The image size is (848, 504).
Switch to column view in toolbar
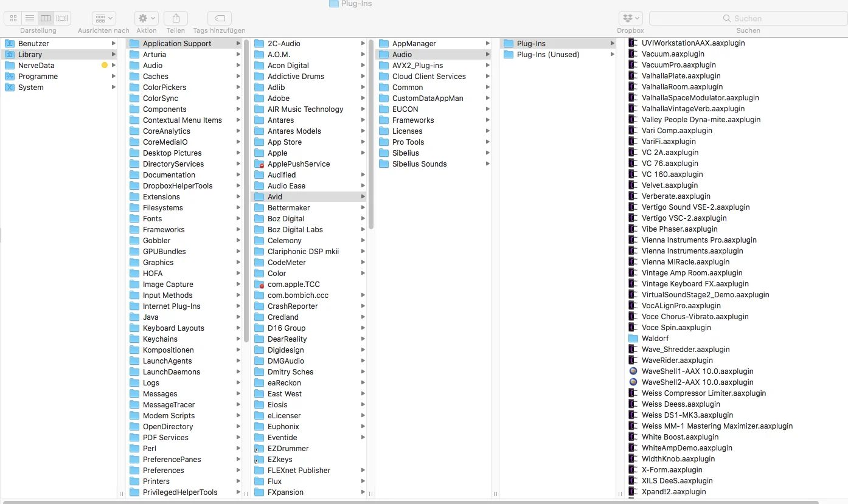tap(46, 18)
